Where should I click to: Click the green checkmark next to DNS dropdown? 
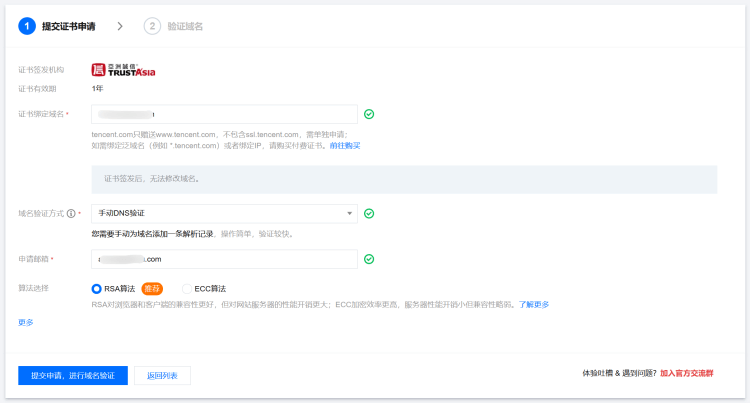[x=369, y=214]
